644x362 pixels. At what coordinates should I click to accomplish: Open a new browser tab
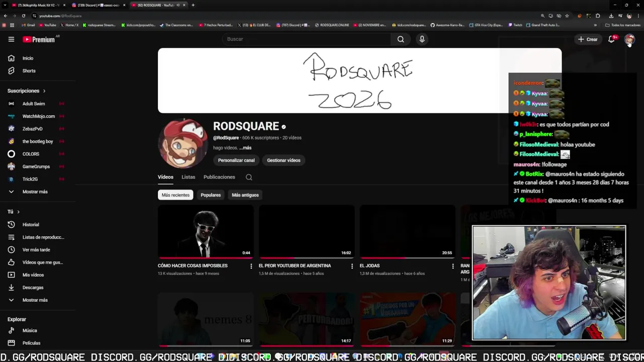tap(193, 5)
